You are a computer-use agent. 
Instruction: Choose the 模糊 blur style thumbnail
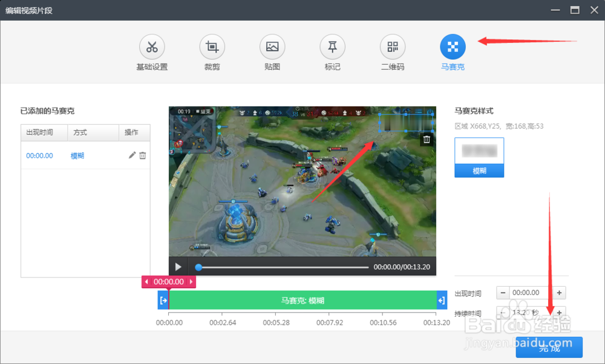pos(479,157)
